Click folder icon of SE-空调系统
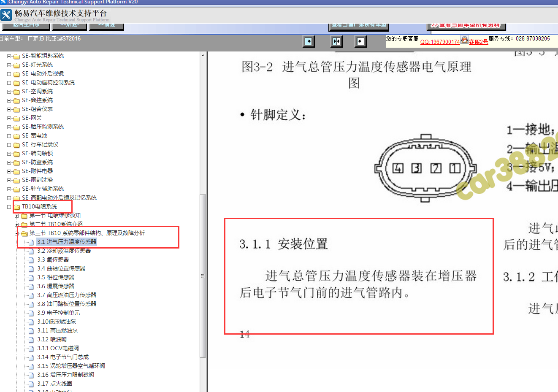Image resolution: width=558 pixels, height=392 pixels. (16, 92)
